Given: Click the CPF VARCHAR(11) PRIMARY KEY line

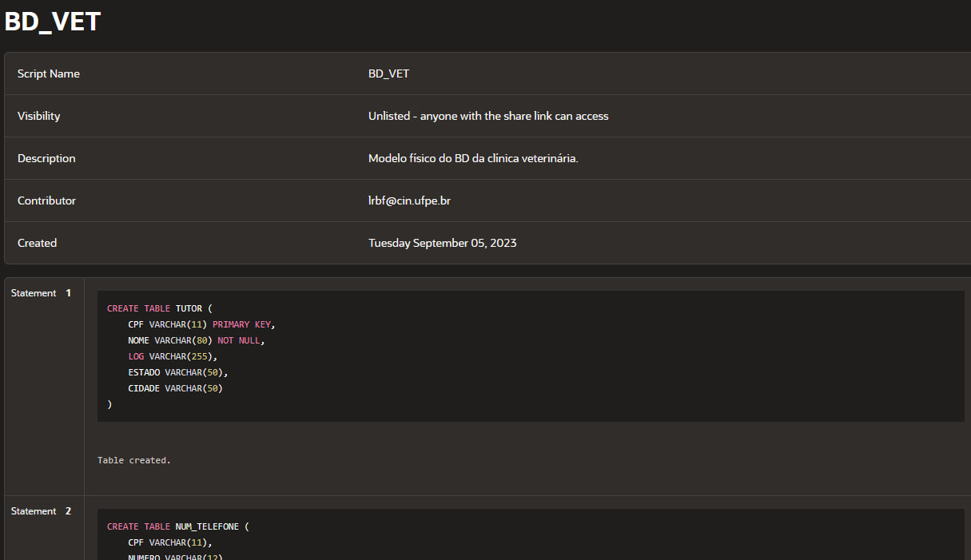Looking at the screenshot, I should (201, 324).
